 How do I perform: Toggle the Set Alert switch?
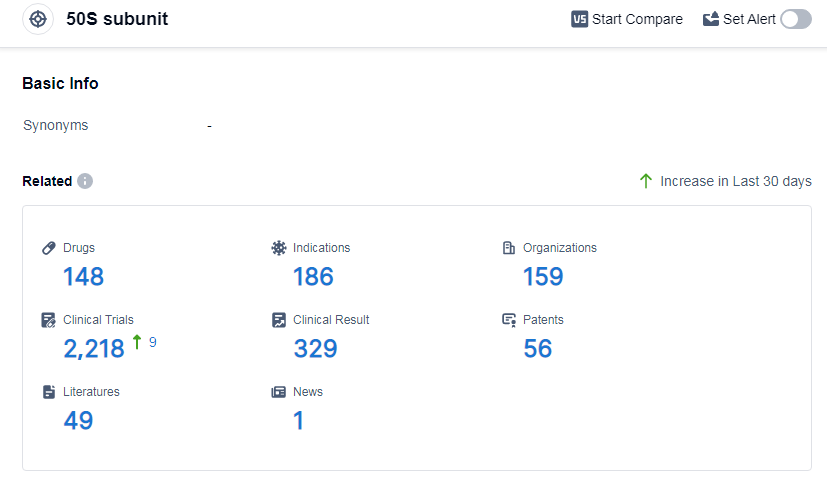pos(796,19)
